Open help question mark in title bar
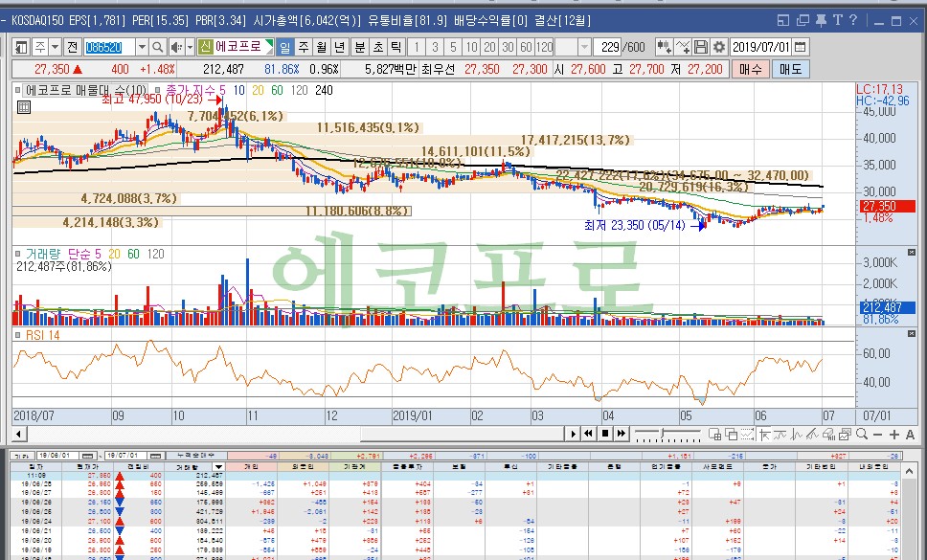 click(x=853, y=20)
